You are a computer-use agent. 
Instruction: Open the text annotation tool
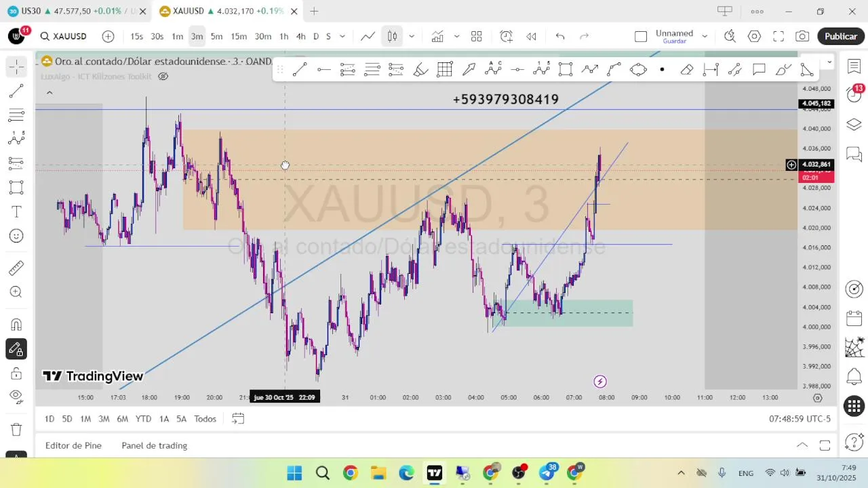[x=16, y=212]
